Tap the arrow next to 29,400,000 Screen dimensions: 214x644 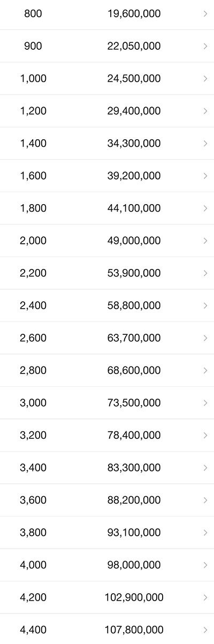pos(205,111)
